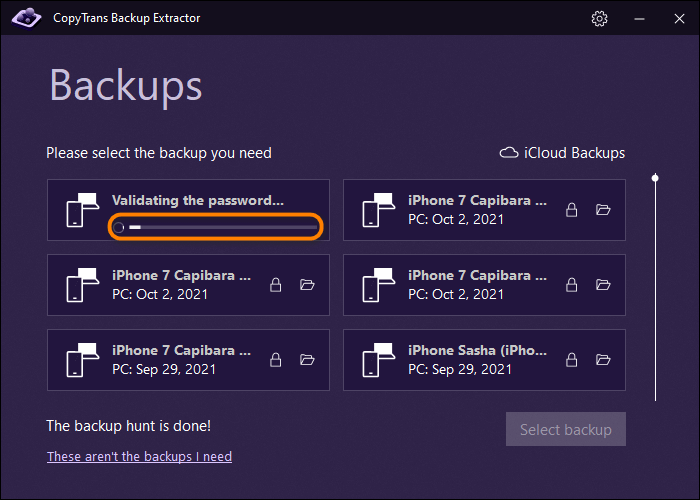Open folder icon on iPhone Sasha backup
Viewport: 700px width, 500px height.
coord(603,359)
